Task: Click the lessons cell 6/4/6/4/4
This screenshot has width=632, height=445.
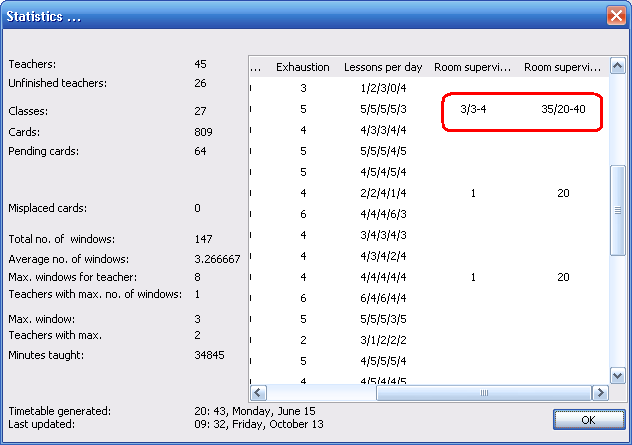Action: tap(383, 298)
